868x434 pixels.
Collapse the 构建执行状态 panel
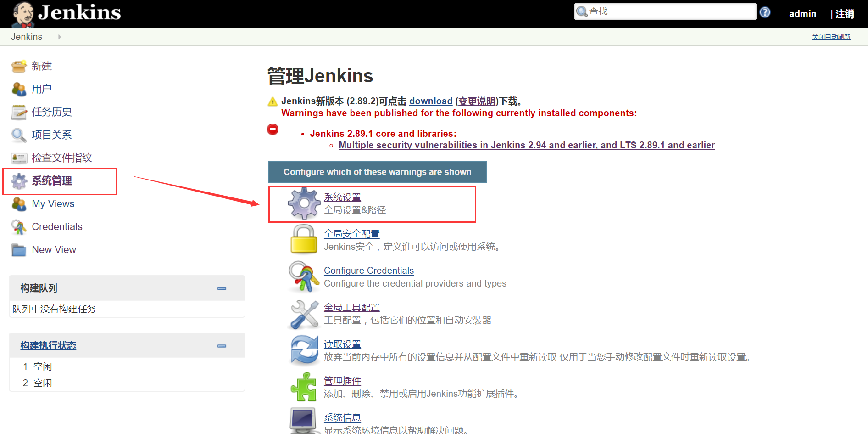(222, 346)
